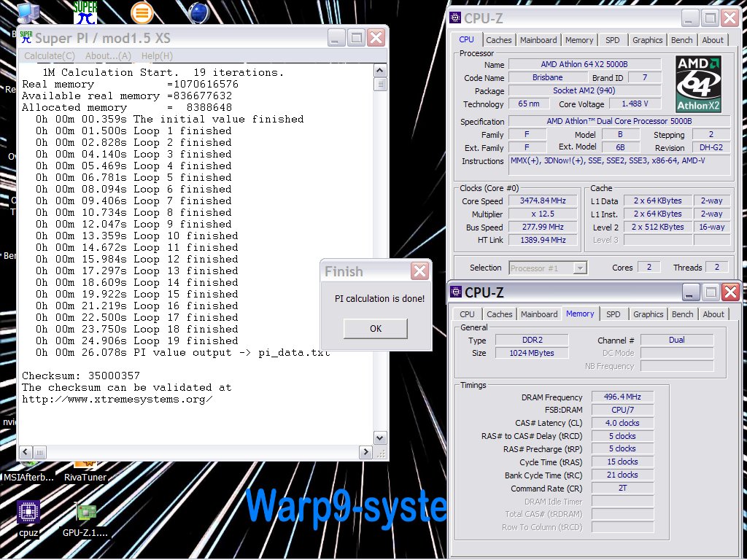The width and height of the screenshot is (747, 560).
Task: Minimize the upper CPU-Z window
Action: point(690,18)
